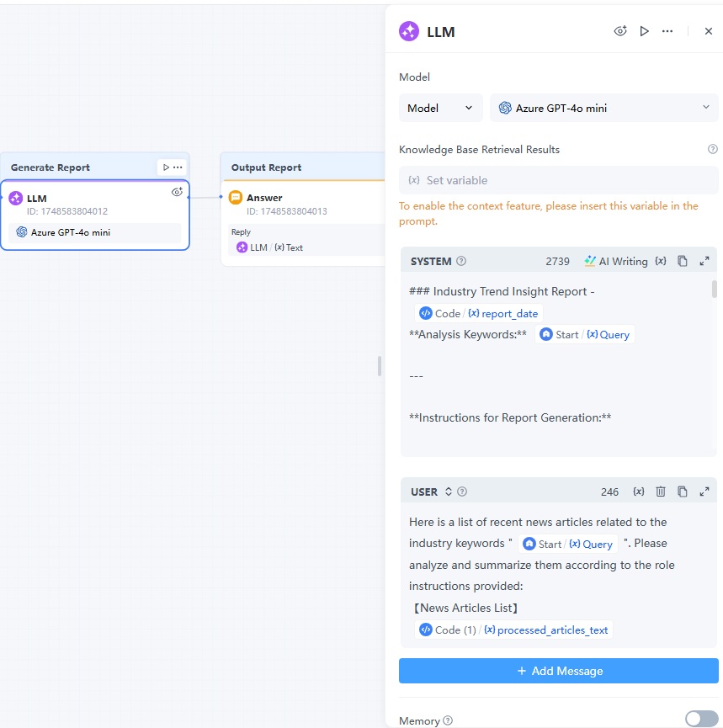
Task: Run the Generate Report node from canvas
Action: [166, 167]
